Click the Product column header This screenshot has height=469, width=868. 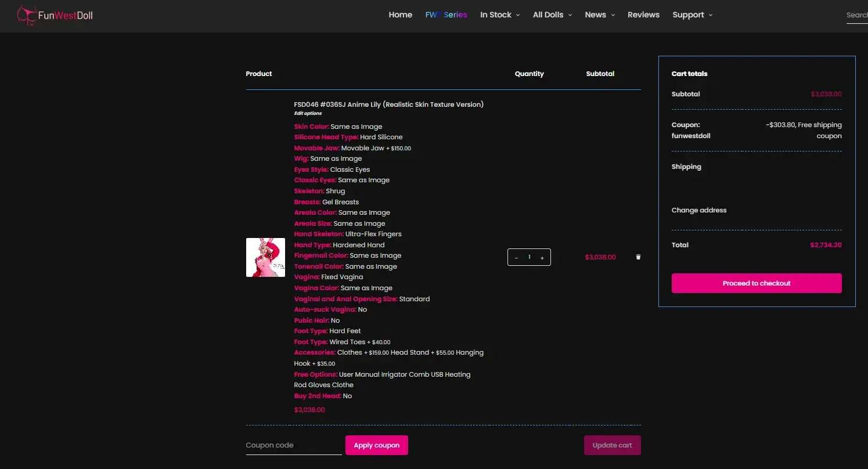259,74
